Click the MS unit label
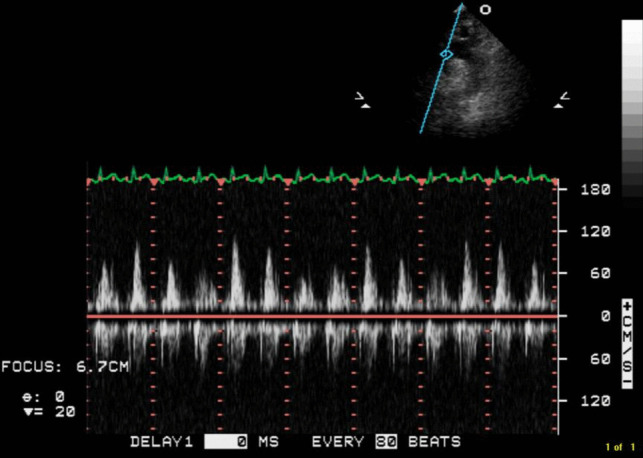The height and width of the screenshot is (458, 643). pos(268,442)
